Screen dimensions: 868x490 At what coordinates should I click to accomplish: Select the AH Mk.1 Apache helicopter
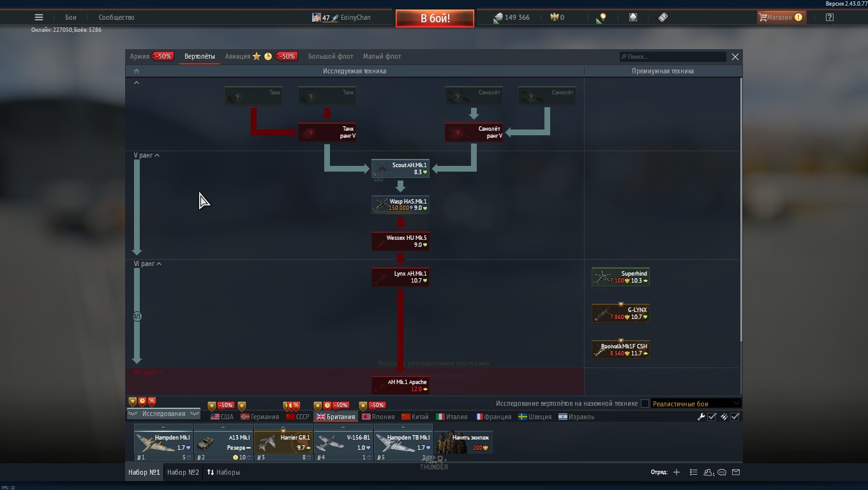click(x=400, y=385)
